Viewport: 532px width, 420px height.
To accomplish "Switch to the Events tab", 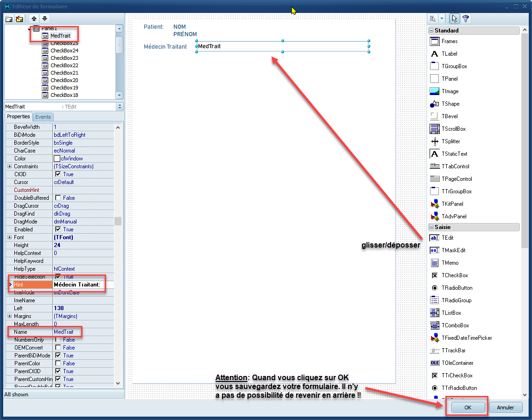I will click(43, 117).
